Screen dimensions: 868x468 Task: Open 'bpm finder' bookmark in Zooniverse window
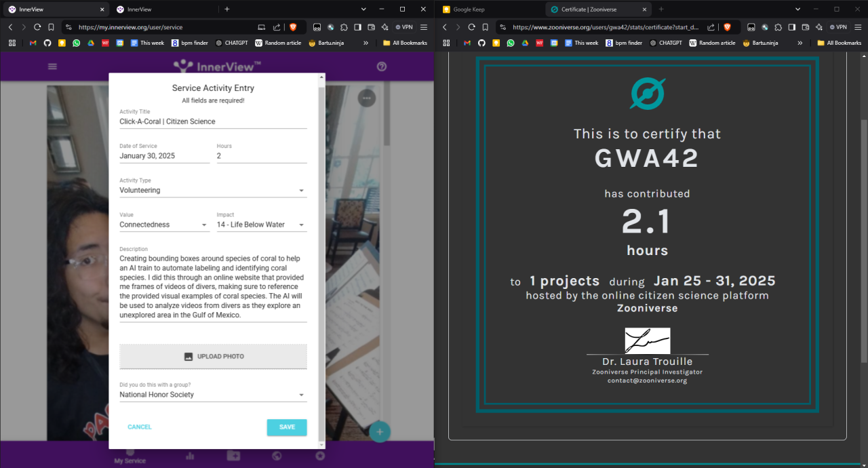coord(624,43)
